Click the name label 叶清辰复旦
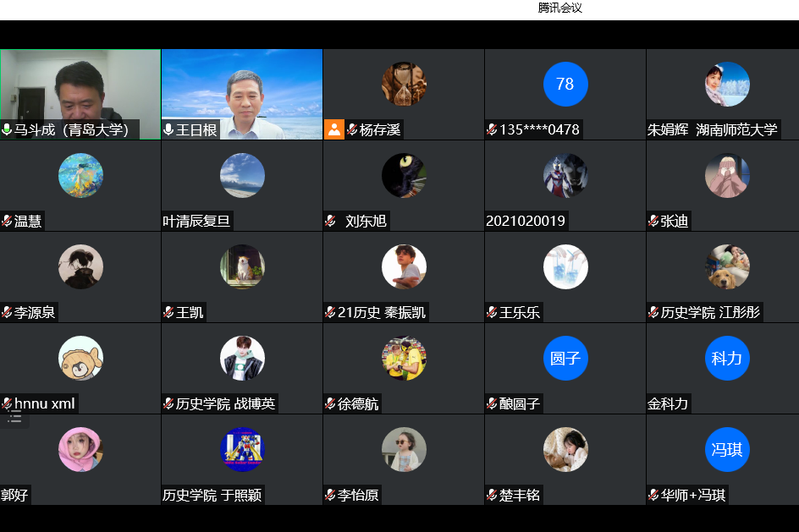The width and height of the screenshot is (799, 532). [x=196, y=221]
